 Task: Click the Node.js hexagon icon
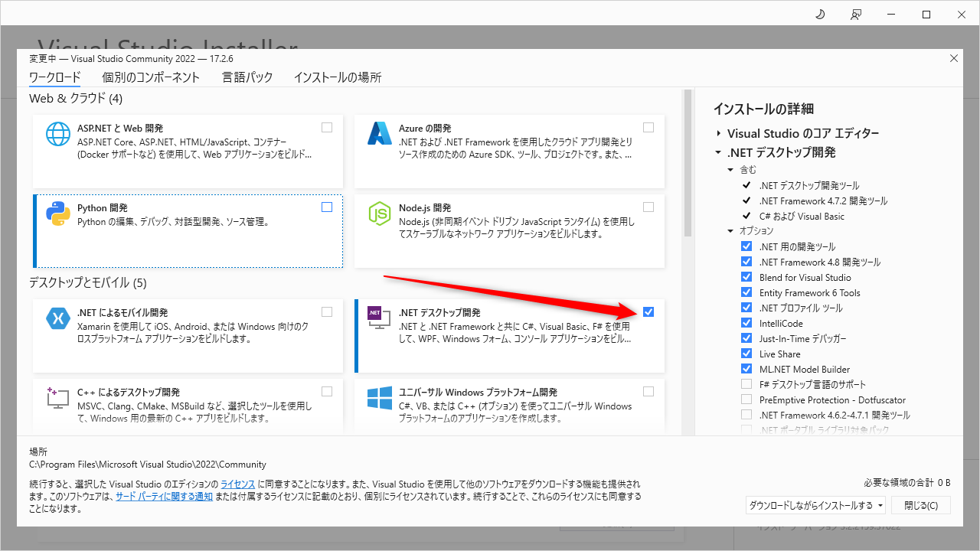(380, 214)
